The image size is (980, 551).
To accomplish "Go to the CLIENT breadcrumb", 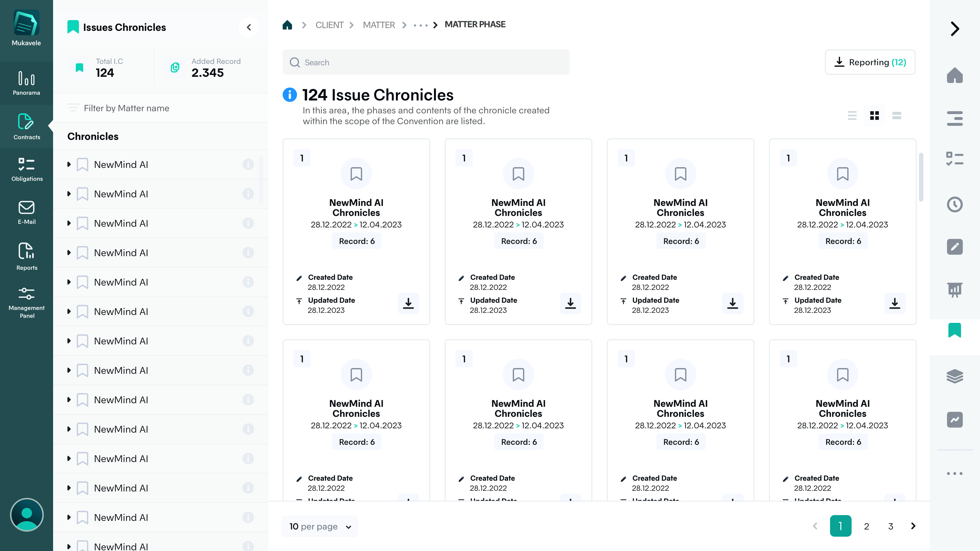I will 329,25.
